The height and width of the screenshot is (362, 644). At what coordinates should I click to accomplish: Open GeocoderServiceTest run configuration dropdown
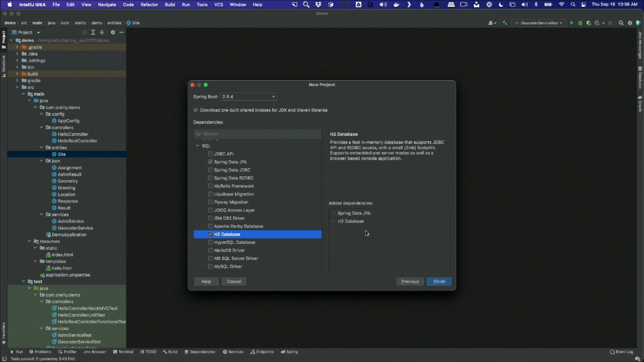click(x=539, y=23)
